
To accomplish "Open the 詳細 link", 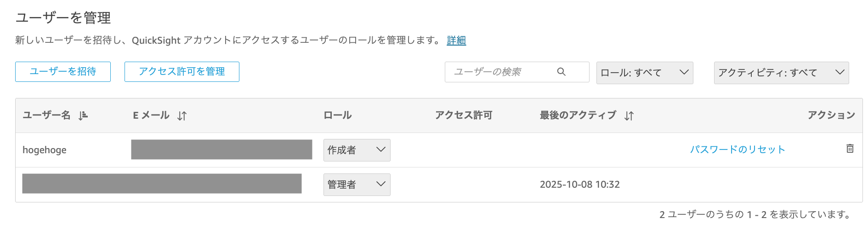I will pos(456,40).
